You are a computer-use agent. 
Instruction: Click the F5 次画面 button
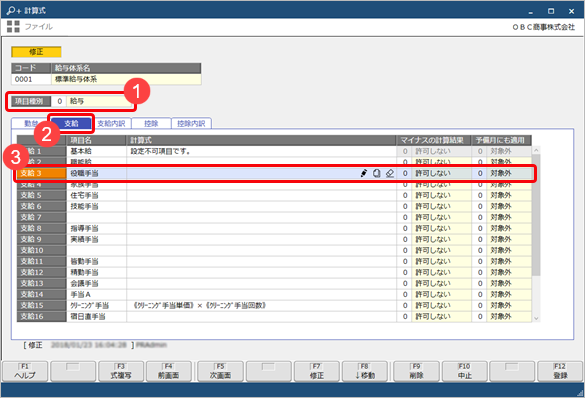[x=220, y=371]
